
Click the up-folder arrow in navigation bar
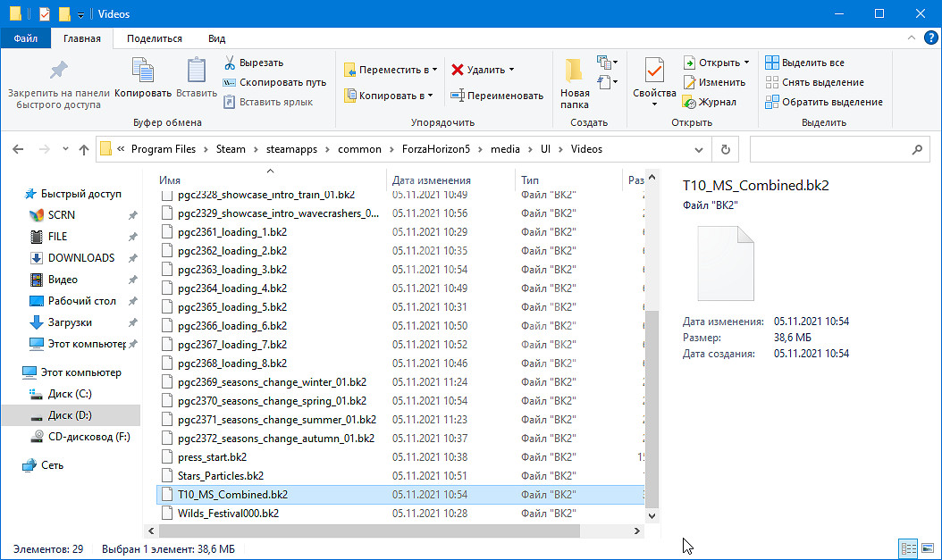click(x=84, y=149)
